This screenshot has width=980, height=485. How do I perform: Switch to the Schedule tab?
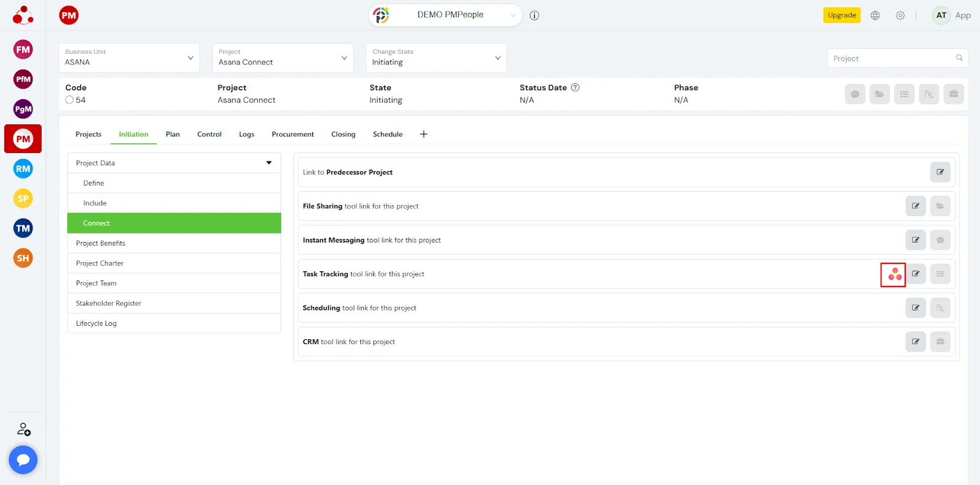point(388,134)
